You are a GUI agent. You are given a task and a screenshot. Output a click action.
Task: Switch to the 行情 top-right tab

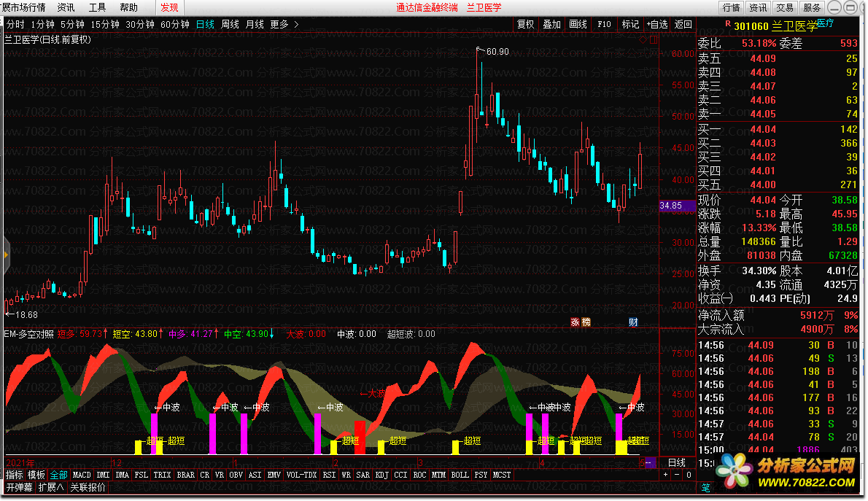point(732,8)
